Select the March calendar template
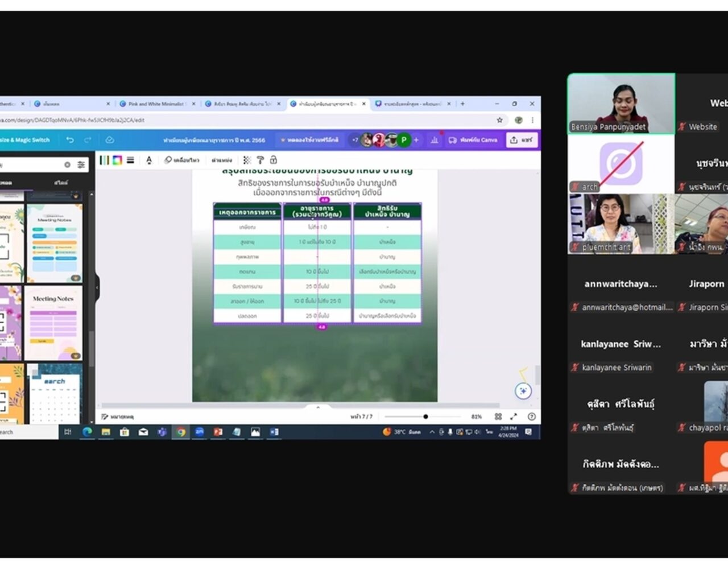 click(54, 394)
